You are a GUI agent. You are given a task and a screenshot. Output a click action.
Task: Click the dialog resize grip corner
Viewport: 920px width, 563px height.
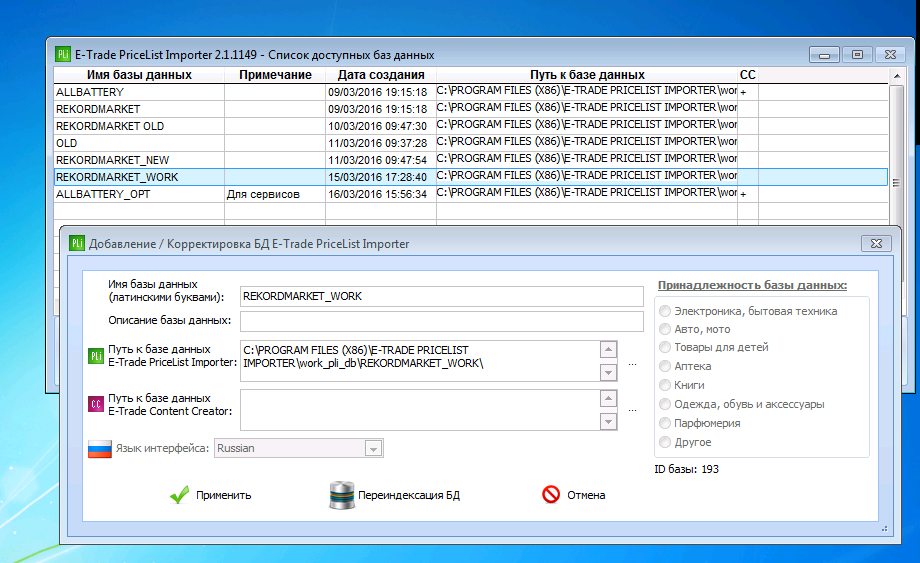point(884,528)
